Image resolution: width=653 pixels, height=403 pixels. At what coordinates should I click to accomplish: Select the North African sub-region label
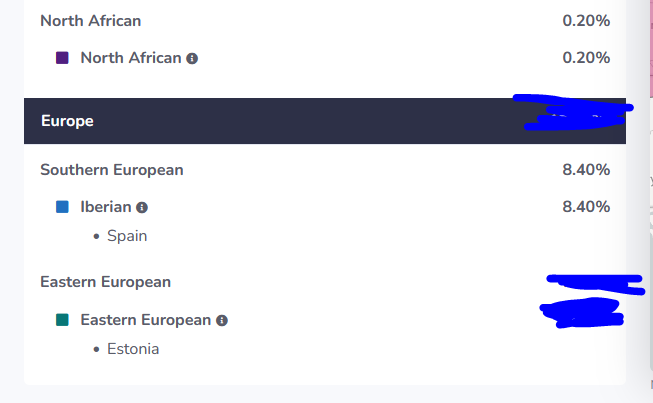[131, 58]
